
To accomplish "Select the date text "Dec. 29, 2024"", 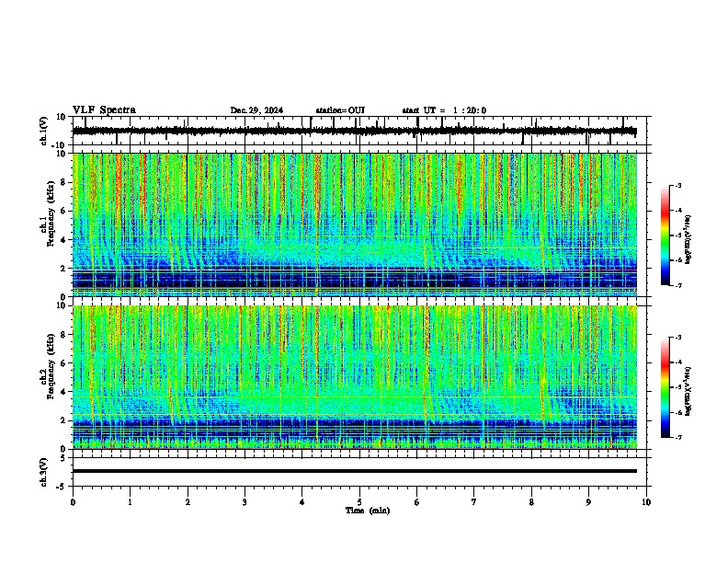I will [x=256, y=110].
